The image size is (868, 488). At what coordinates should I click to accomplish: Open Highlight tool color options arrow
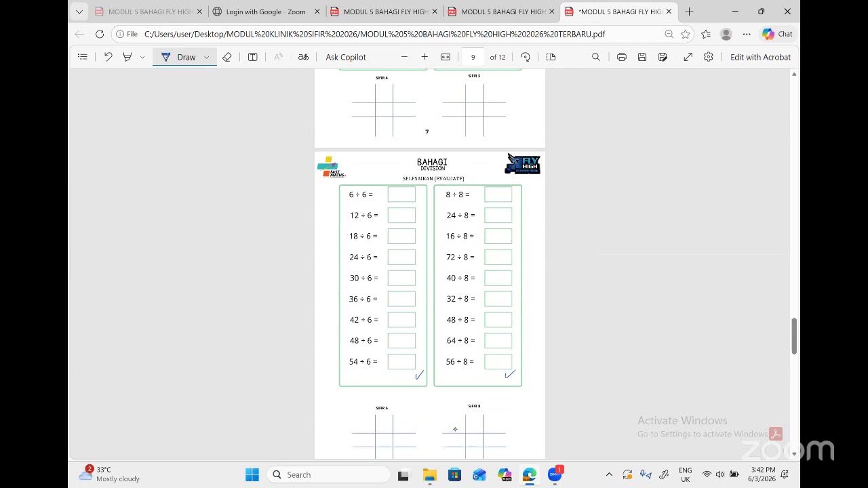tap(142, 57)
